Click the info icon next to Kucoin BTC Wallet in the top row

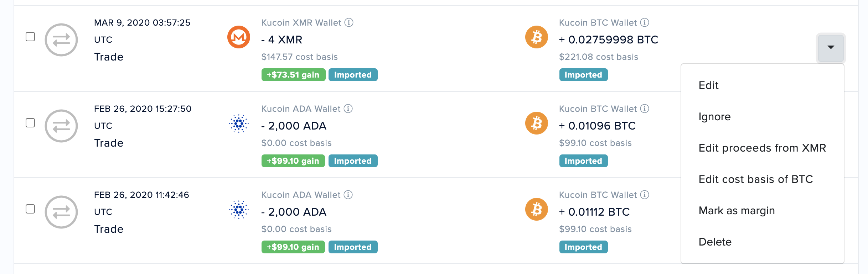coord(645,22)
